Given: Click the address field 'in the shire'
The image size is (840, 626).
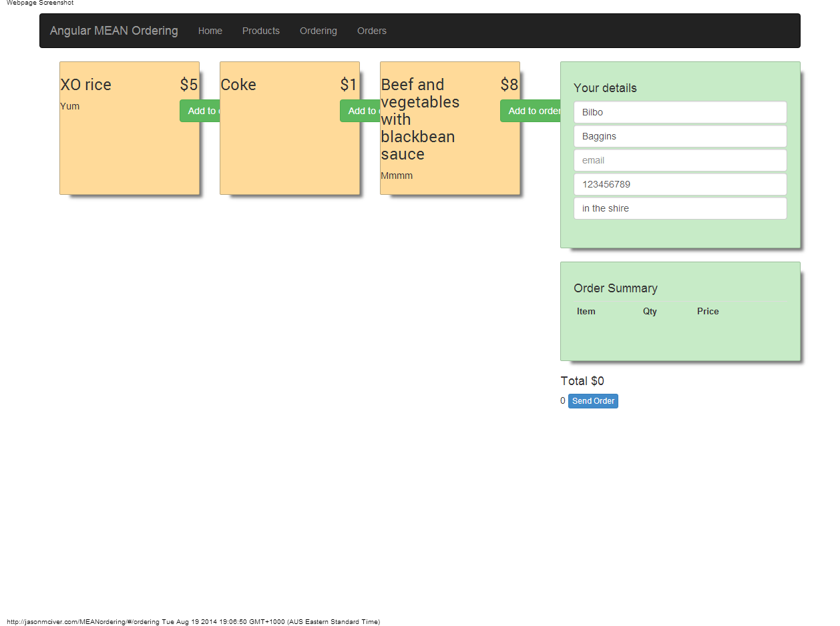Looking at the screenshot, I should point(680,208).
